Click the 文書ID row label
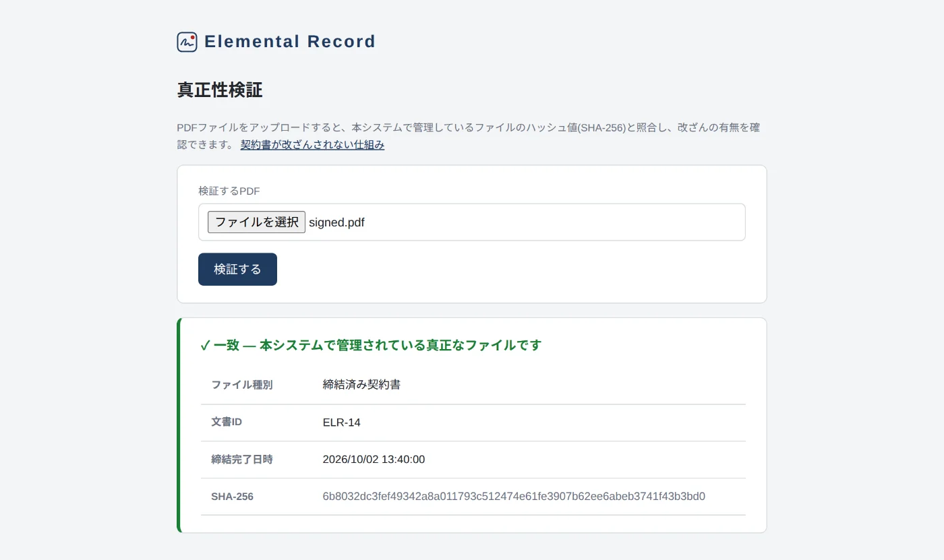944x560 pixels. coord(227,422)
